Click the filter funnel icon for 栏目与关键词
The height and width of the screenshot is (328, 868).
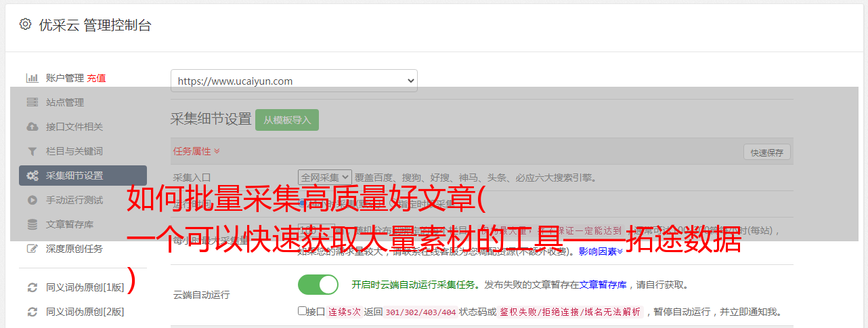32,151
